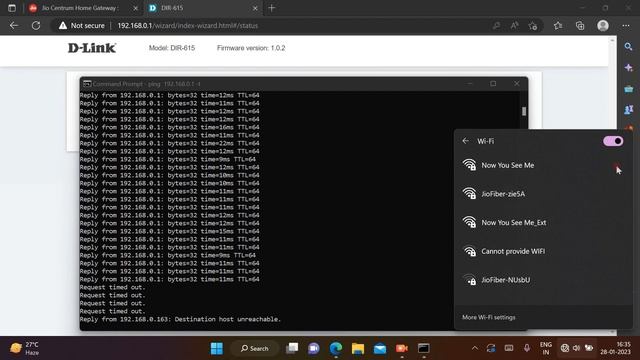Open Microsoft Edge from the taskbar

tap(336, 348)
